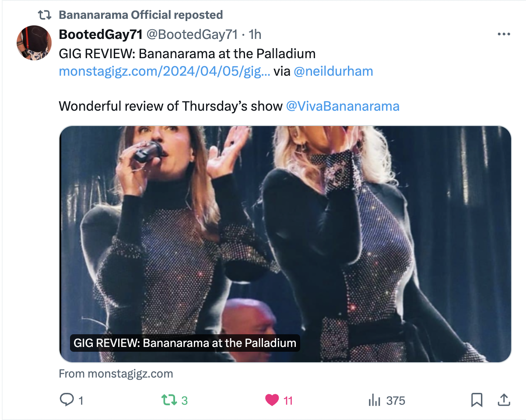Open the @BootedGay71 handle link
This screenshot has width=526, height=420.
click(192, 35)
